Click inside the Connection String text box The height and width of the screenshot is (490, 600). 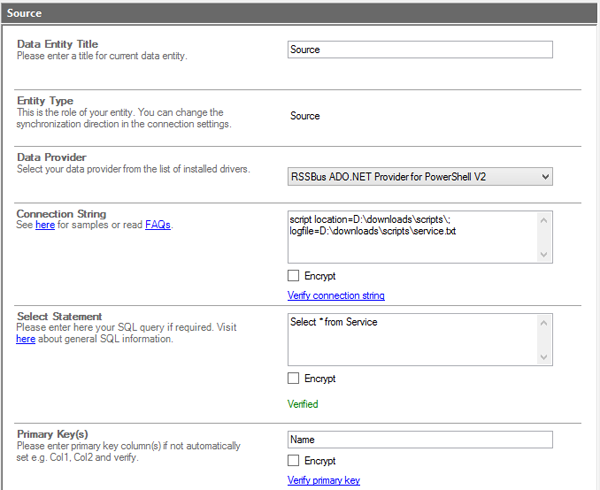pyautogui.click(x=410, y=238)
